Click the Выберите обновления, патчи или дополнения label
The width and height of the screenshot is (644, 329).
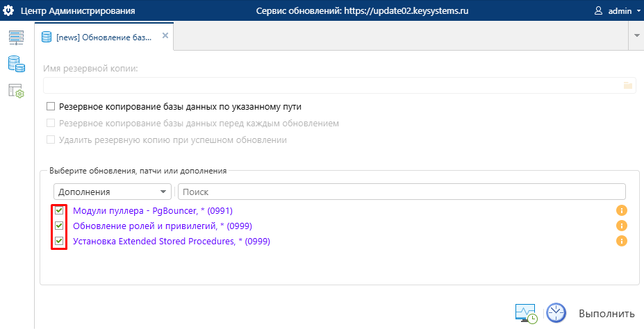(x=138, y=171)
